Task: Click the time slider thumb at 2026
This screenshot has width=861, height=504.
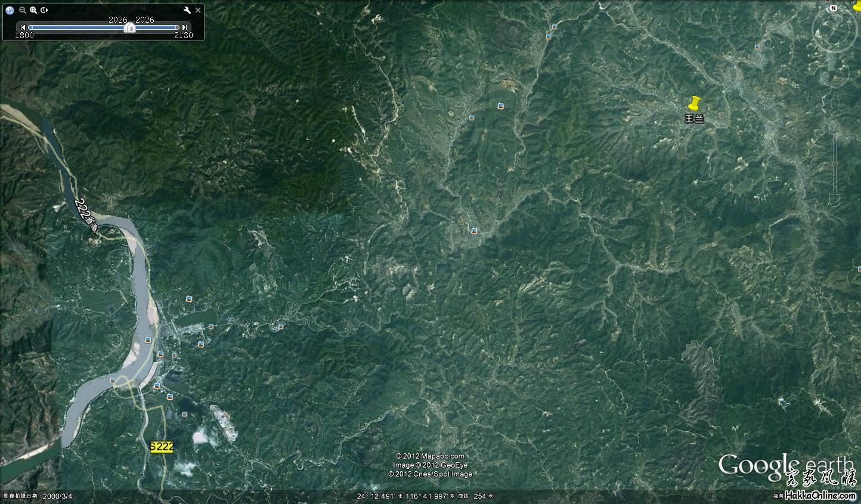Action: [x=130, y=27]
